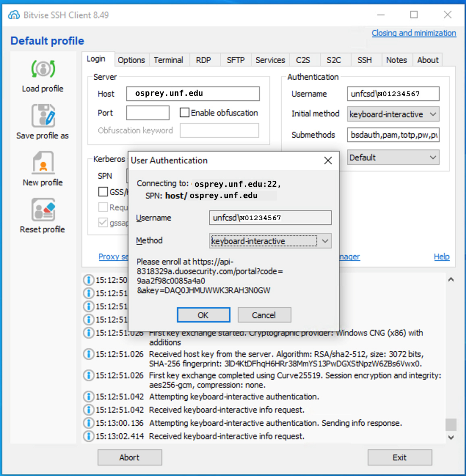Click the partially hidden manager link
This screenshot has height=476, width=466.
click(x=349, y=257)
